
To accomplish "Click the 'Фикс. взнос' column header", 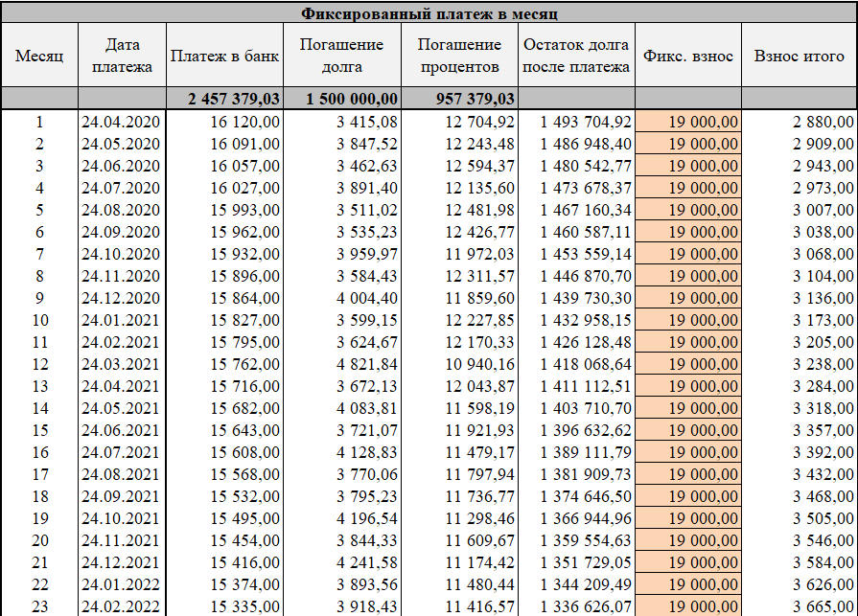I will click(687, 56).
